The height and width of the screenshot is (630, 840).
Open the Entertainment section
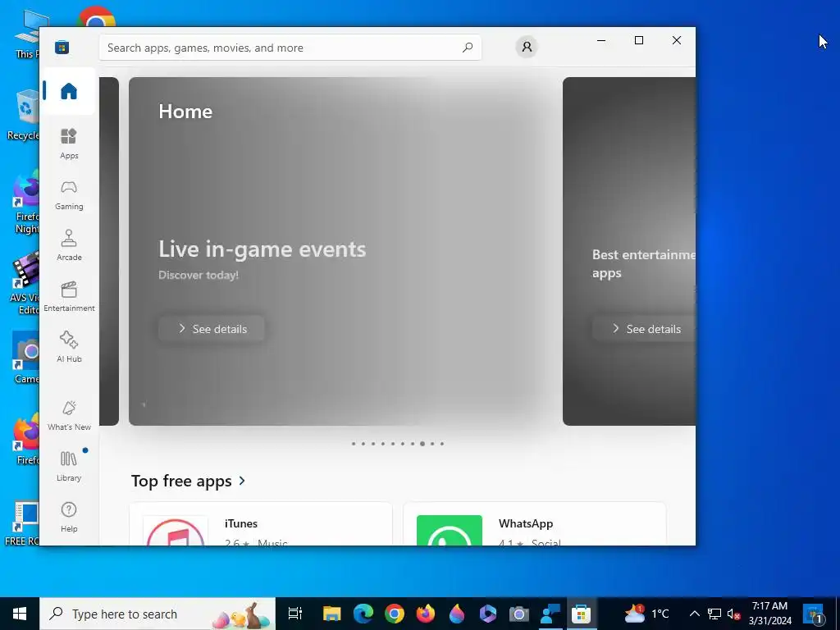(x=69, y=296)
